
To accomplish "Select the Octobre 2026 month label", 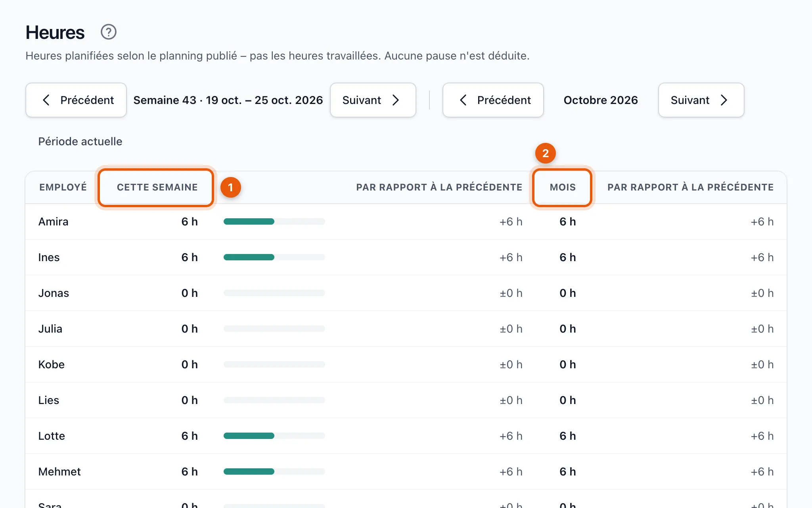I will coord(601,100).
